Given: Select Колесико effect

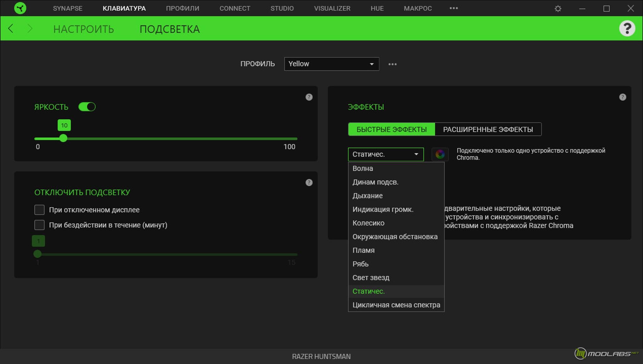Looking at the screenshot, I should pyautogui.click(x=396, y=223).
